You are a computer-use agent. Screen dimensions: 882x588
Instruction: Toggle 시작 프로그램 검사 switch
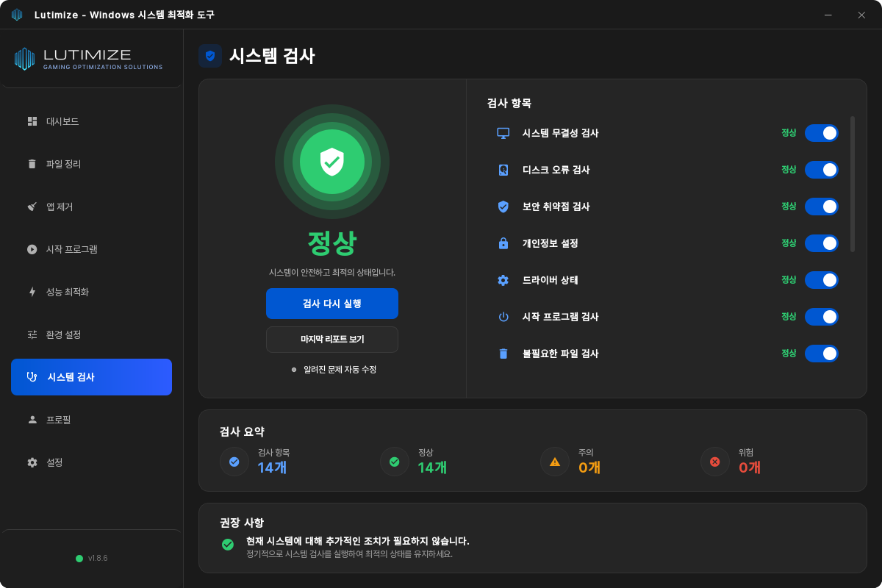[x=822, y=317]
